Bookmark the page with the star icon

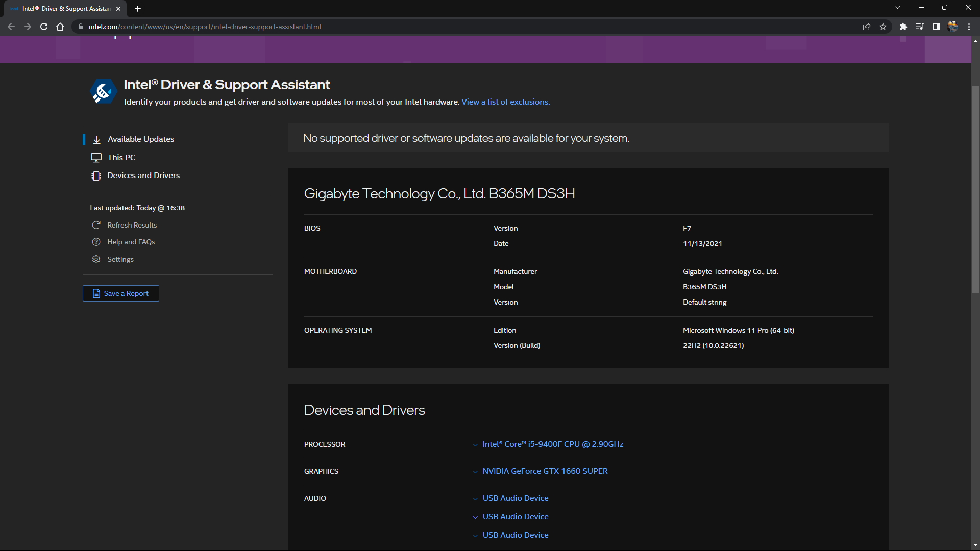tap(884, 27)
